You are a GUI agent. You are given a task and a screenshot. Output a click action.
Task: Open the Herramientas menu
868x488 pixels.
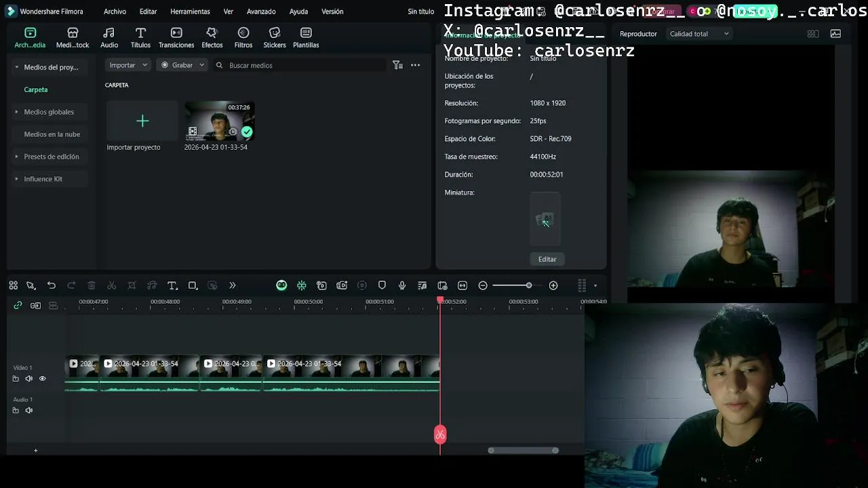tap(190, 12)
